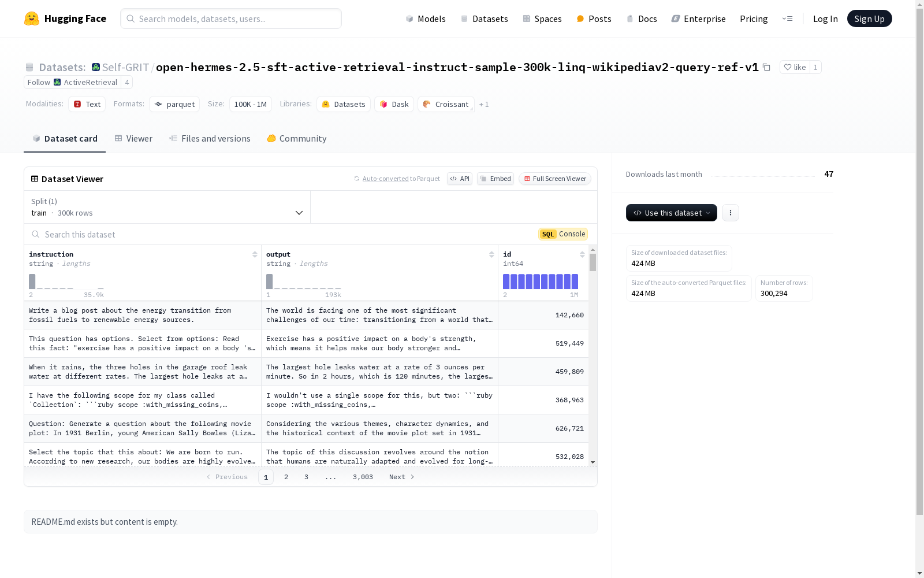Go to Datasets in the navbar

[484, 18]
